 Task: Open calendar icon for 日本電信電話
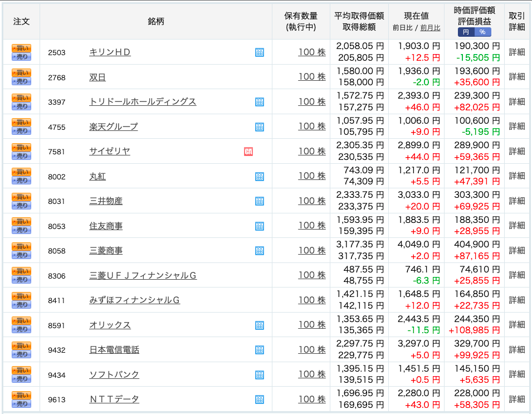click(x=260, y=350)
